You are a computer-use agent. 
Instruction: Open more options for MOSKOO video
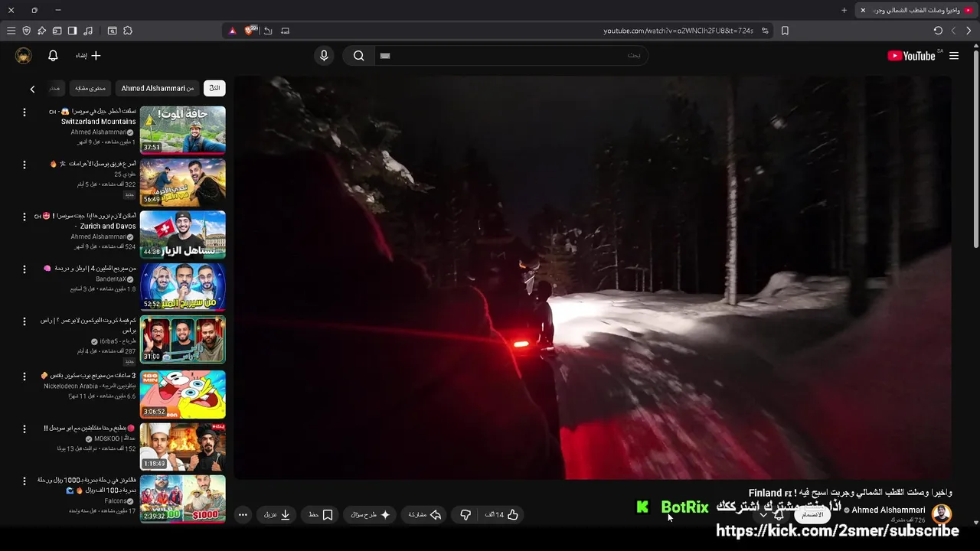pyautogui.click(x=24, y=429)
